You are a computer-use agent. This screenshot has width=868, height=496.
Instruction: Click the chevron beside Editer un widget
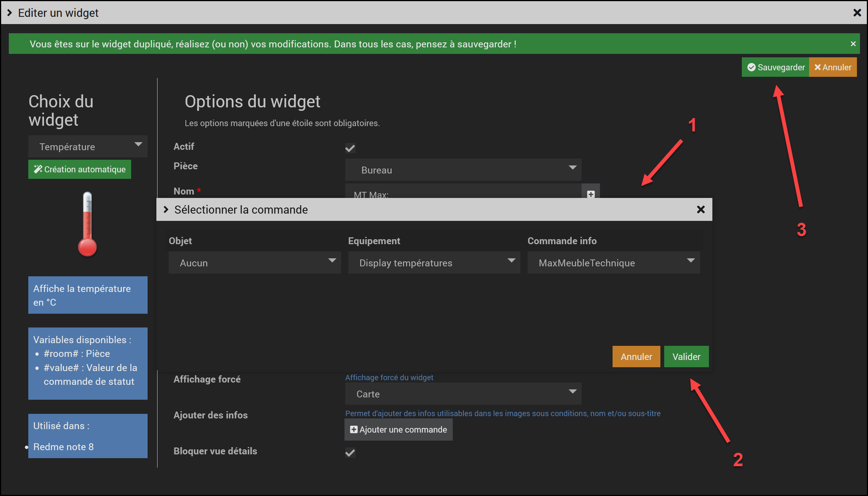coord(10,13)
